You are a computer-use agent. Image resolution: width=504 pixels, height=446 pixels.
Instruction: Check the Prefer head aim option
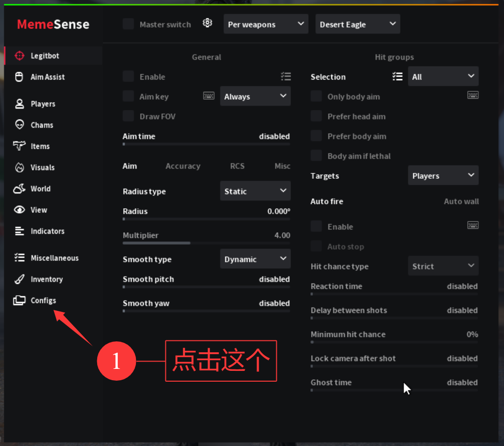click(x=317, y=116)
